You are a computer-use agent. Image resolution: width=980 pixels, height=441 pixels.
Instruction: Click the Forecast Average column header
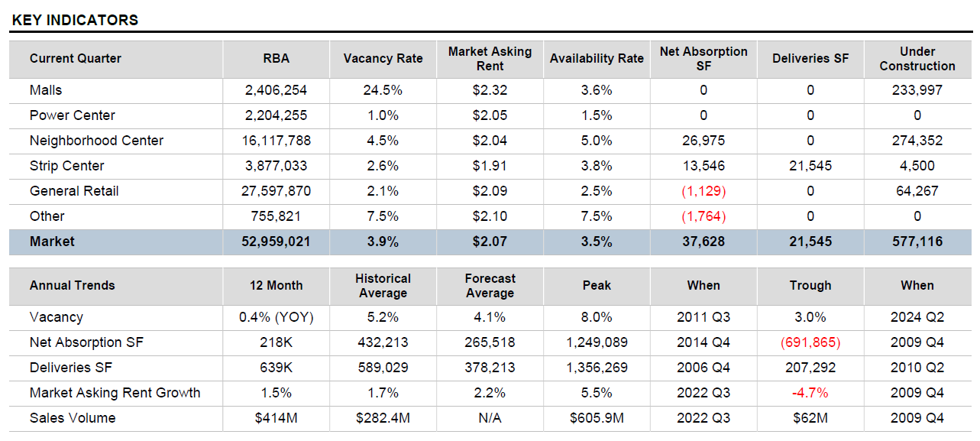[x=490, y=285]
